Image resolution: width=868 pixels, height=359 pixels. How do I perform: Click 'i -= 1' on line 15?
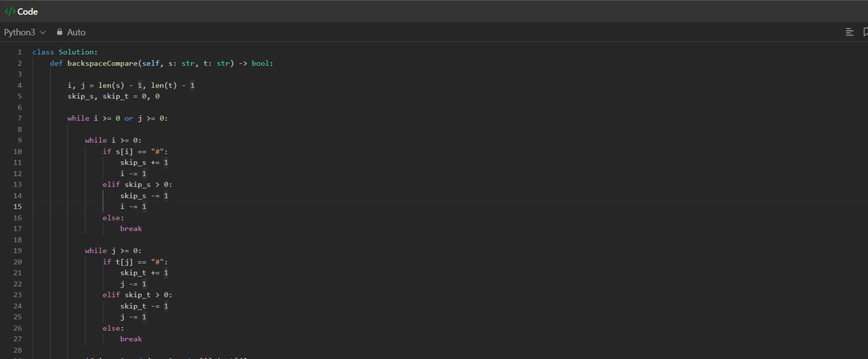pos(133,207)
